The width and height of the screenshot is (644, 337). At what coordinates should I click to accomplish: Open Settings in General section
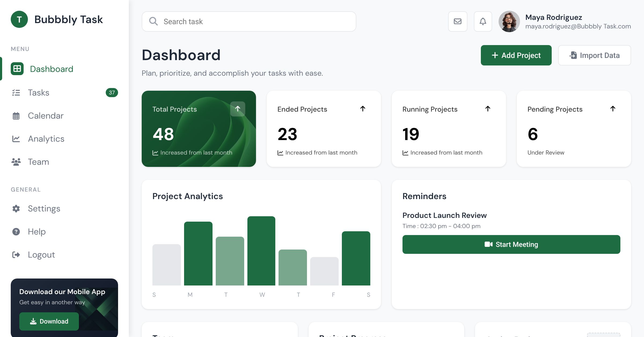[44, 208]
